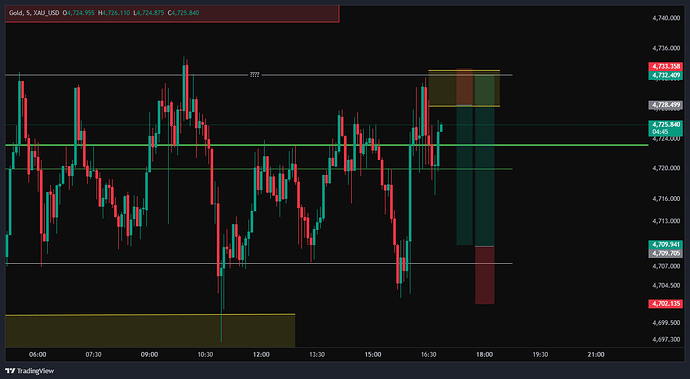The width and height of the screenshot is (690, 379).
Task: Click the 19:30 time axis label
Action: click(540, 354)
